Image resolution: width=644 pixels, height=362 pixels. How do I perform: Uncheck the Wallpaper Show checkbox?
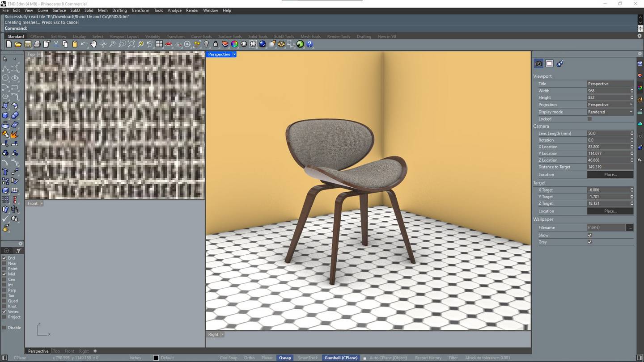(589, 235)
